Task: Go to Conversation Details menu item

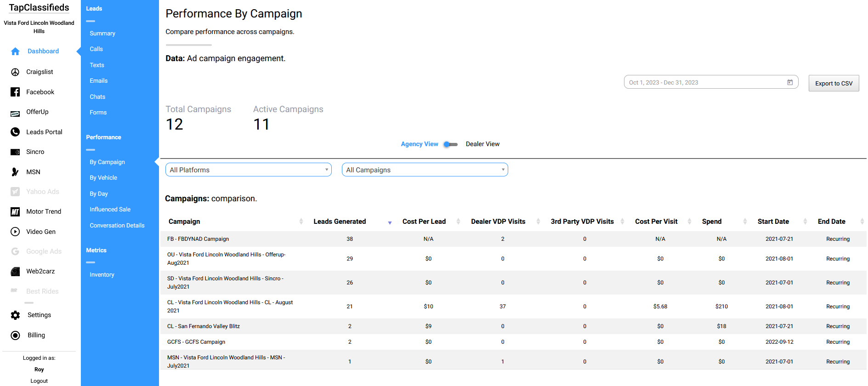Action: coord(117,226)
